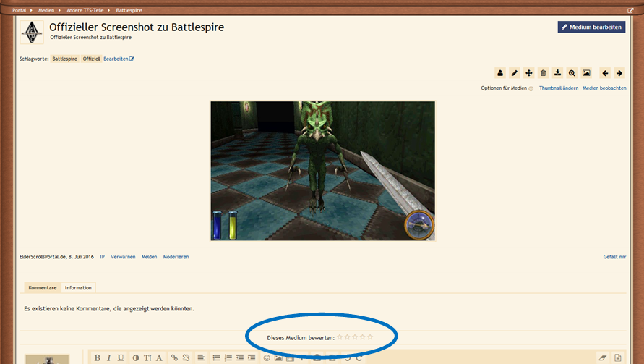Click Thumbnail ändern link
The image size is (644, 364).
click(x=559, y=88)
